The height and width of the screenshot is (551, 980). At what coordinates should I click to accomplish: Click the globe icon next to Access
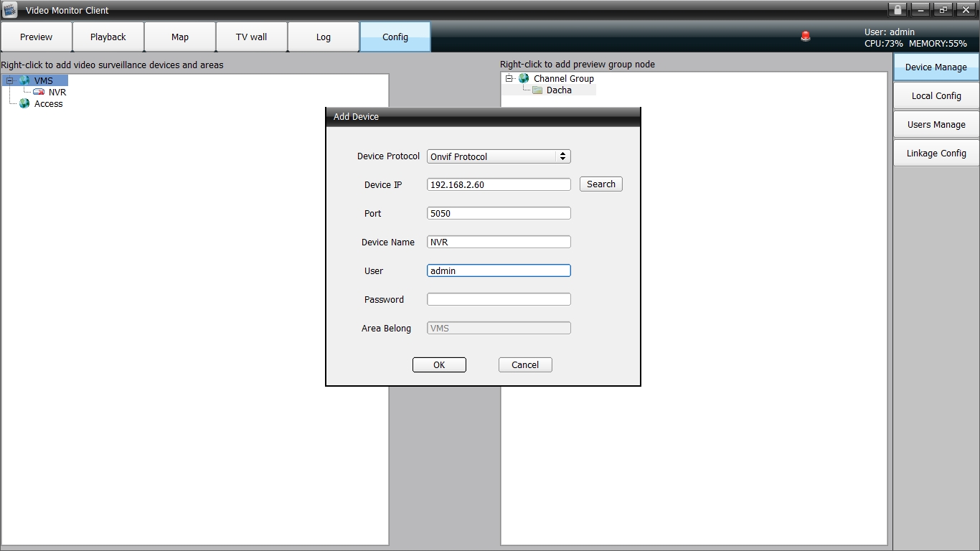point(24,103)
